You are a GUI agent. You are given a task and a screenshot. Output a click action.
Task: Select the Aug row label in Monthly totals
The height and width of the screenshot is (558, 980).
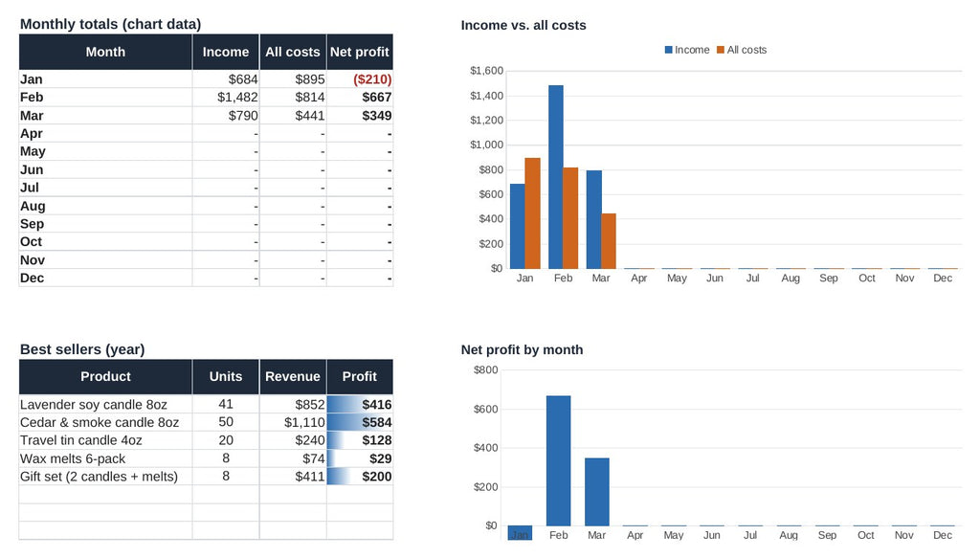tap(105, 206)
